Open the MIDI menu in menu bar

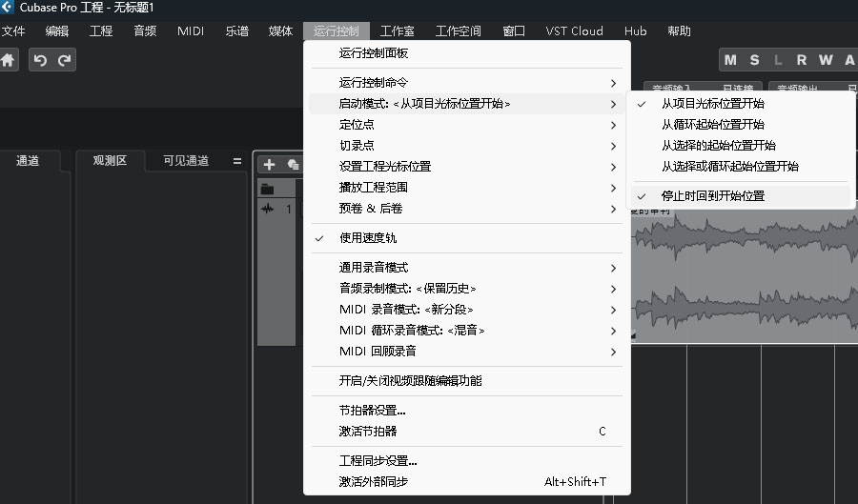[x=191, y=31]
